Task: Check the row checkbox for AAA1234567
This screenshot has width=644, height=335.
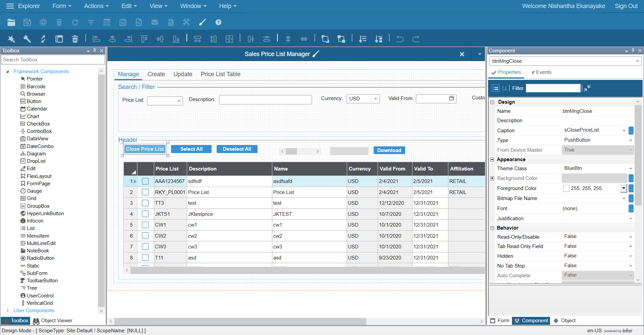Action: 145,181
